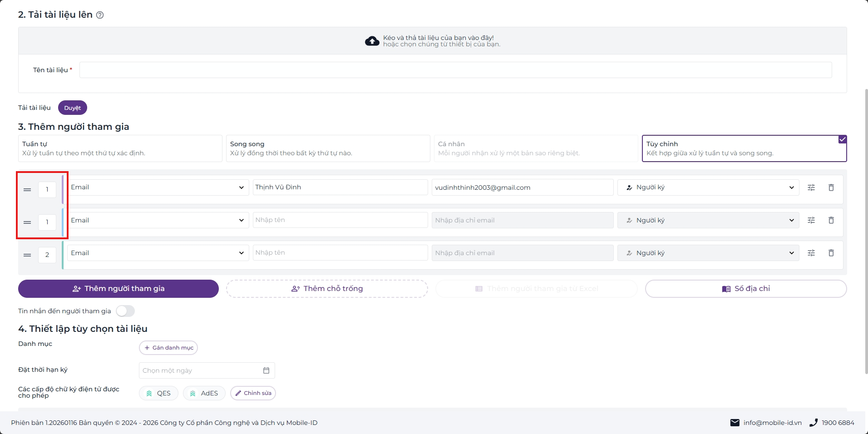This screenshot has height=434, width=868.
Task: Open Người ký role dropdown for Thịnh Vũ Đình
Action: click(x=708, y=187)
